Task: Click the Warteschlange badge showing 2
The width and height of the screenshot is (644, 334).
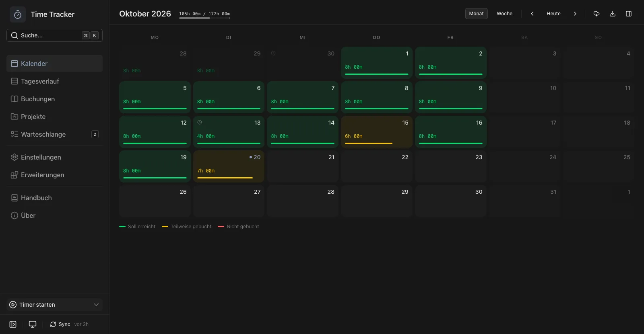Action: (x=95, y=134)
